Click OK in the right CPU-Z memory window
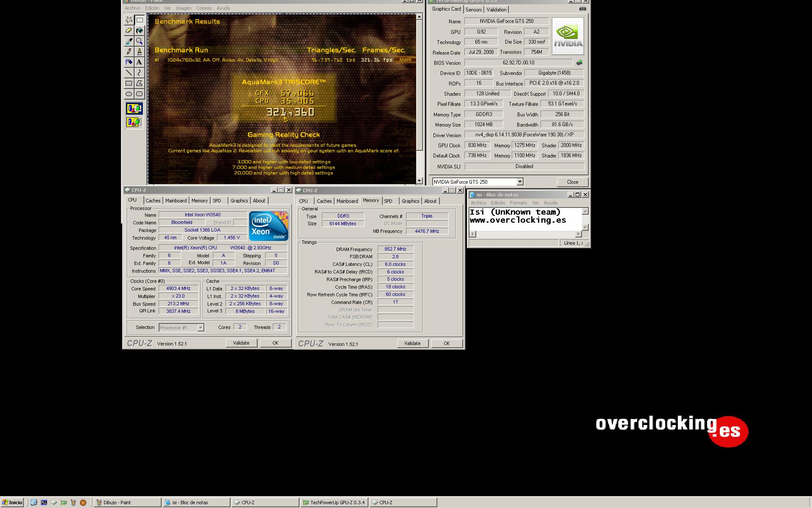 click(x=447, y=343)
